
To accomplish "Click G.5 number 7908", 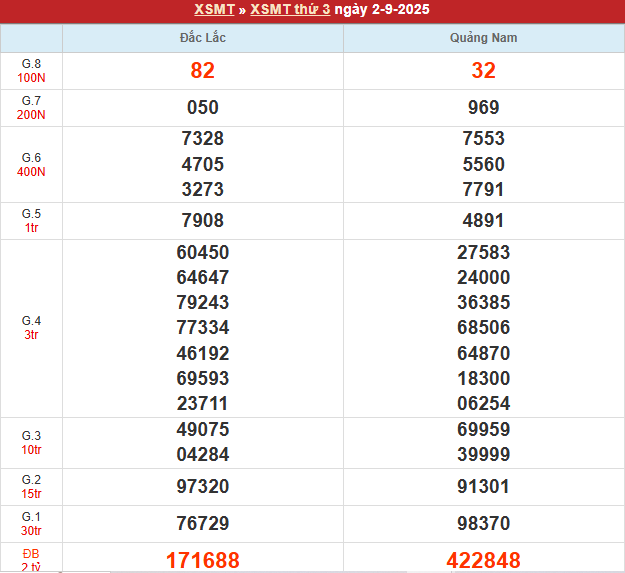I will pyautogui.click(x=202, y=221).
